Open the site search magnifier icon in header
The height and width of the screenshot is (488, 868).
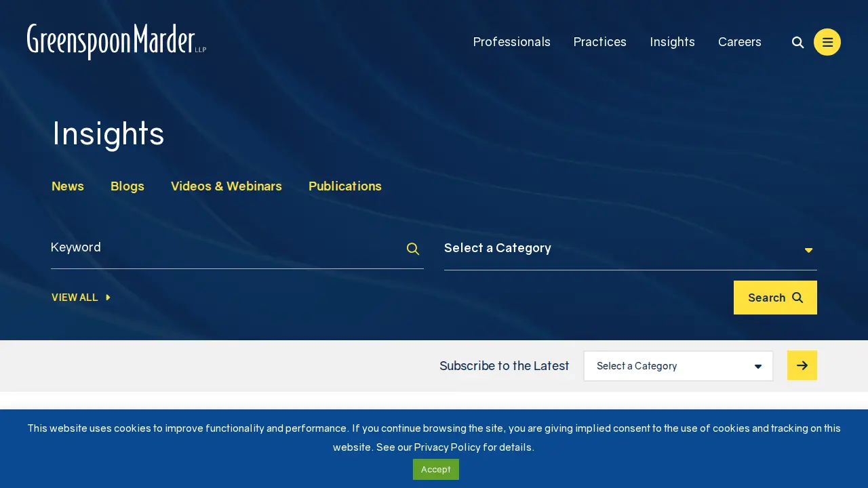[798, 42]
